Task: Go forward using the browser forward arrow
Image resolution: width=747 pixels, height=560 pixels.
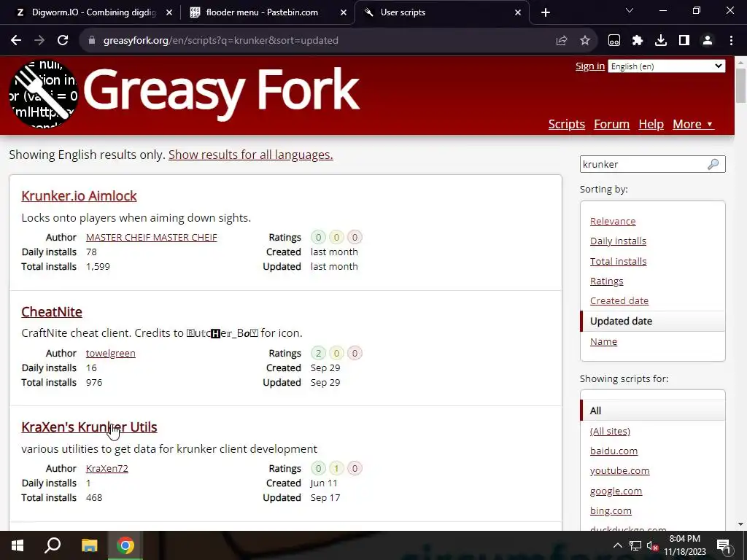Action: [39, 41]
